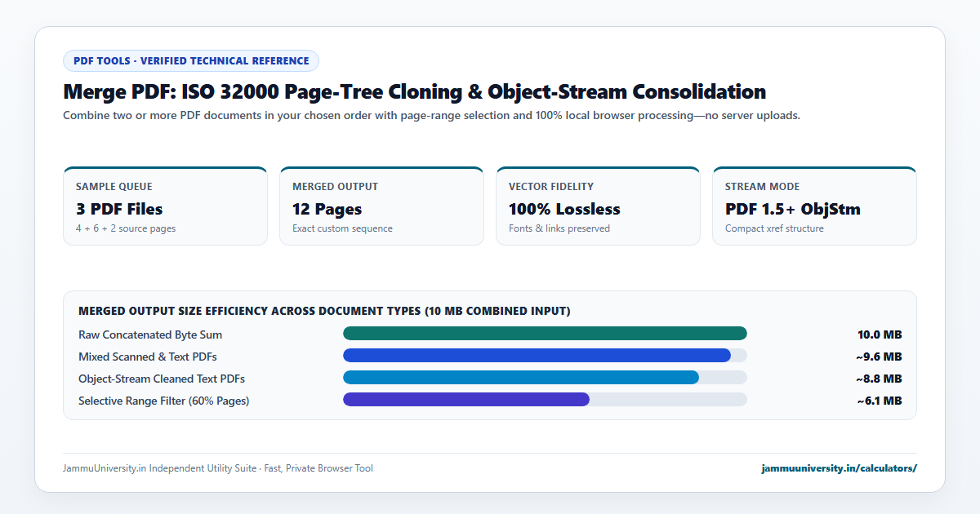The width and height of the screenshot is (980, 514).
Task: Click the 4 + 6 + 2 source pages note
Action: coord(126,228)
